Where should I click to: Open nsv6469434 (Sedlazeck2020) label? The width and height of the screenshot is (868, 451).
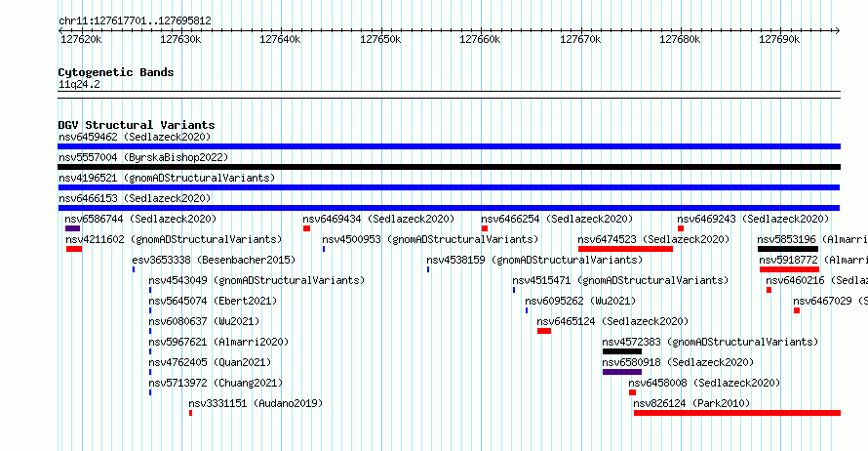[378, 219]
